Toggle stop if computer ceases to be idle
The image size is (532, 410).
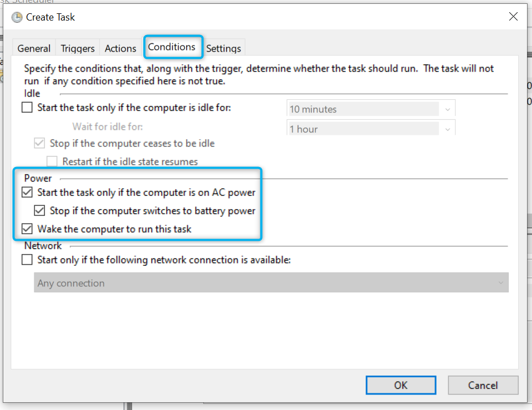point(39,143)
